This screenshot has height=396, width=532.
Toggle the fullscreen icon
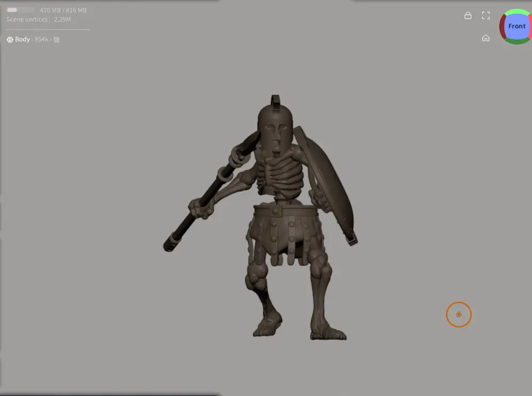pyautogui.click(x=486, y=15)
